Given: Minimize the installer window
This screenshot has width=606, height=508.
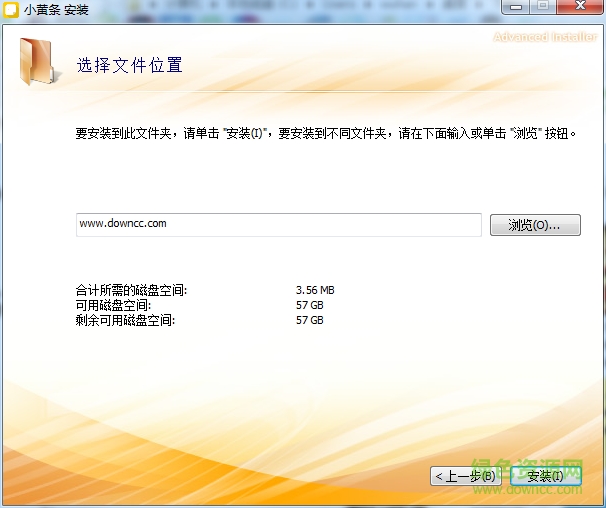Looking at the screenshot, I should tap(517, 8).
